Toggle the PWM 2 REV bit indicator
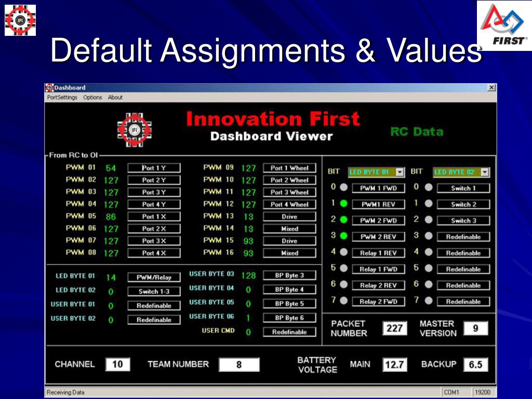Screen dimensions: 532x399 344,235
